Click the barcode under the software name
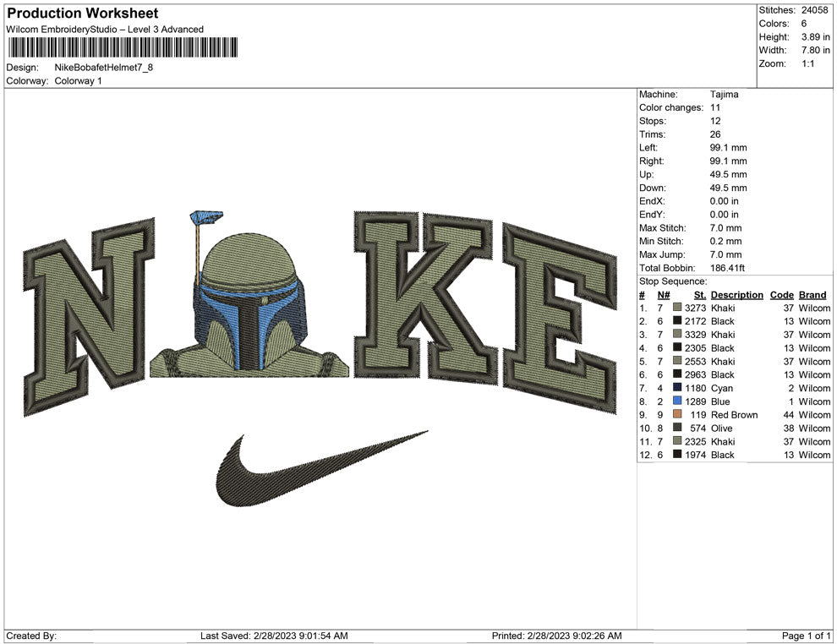This screenshot has height=644, width=837. (x=123, y=47)
